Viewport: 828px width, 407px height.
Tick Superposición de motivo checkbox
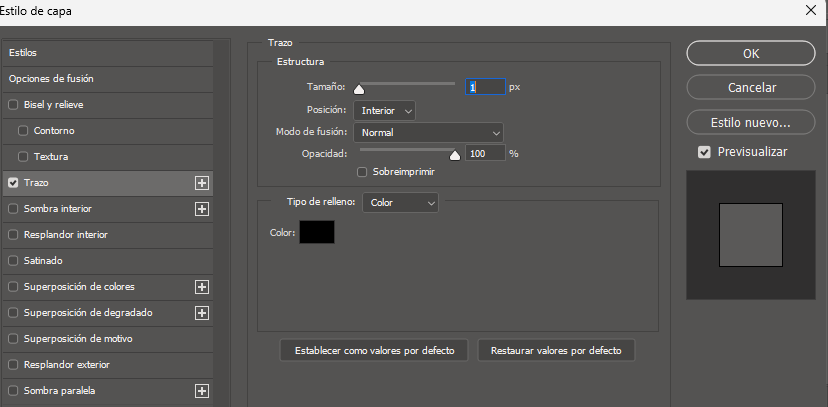(x=13, y=339)
